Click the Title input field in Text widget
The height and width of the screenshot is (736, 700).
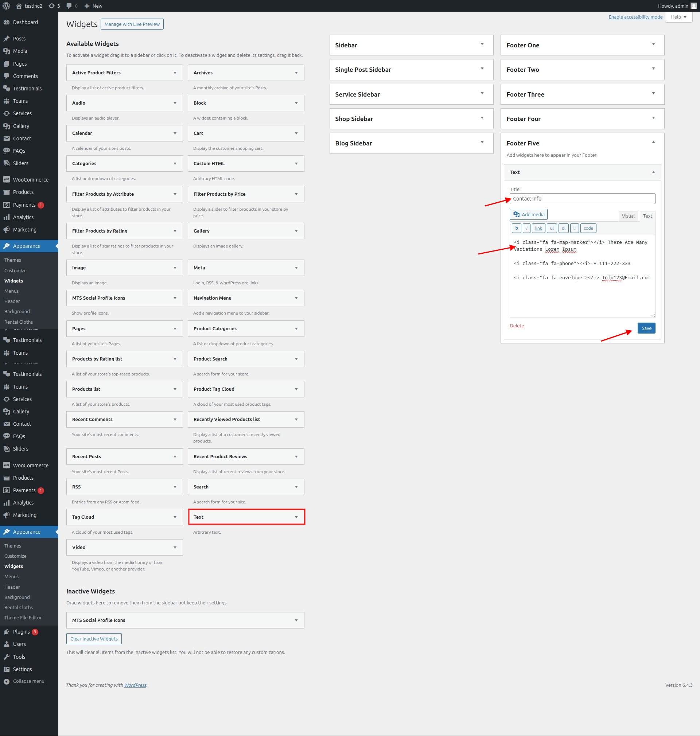point(582,198)
